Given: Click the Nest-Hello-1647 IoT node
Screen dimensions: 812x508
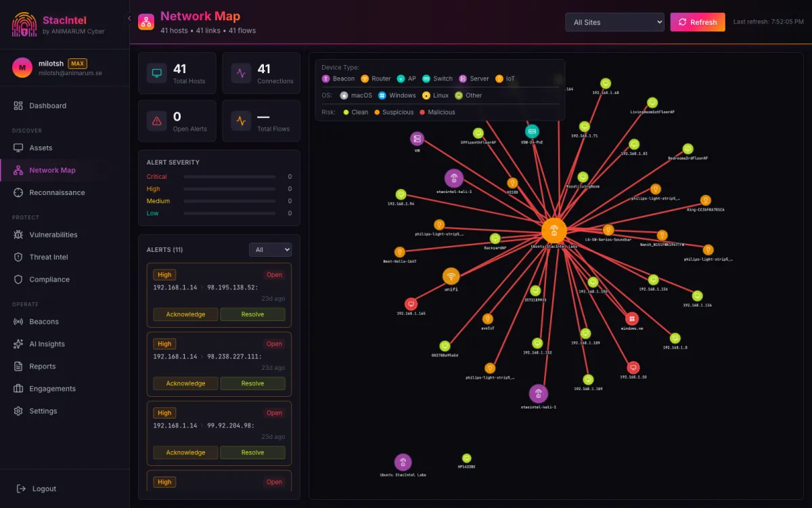Looking at the screenshot, I should [x=400, y=252].
